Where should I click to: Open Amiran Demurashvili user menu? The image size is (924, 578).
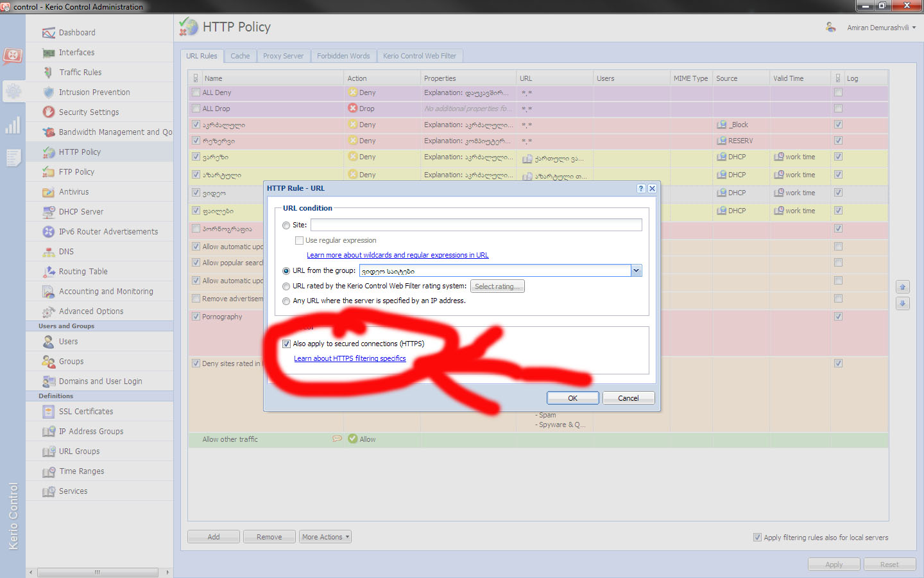click(881, 28)
